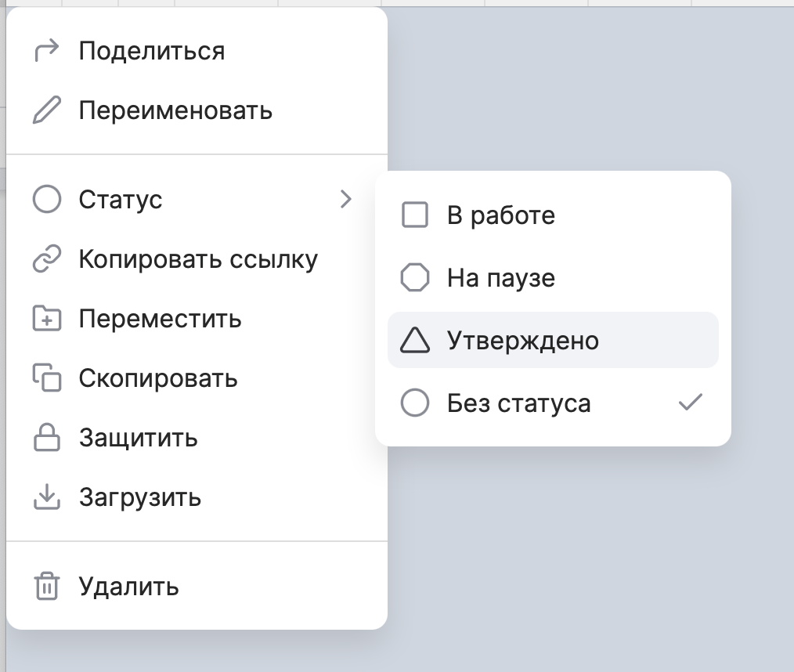This screenshot has width=794, height=672.
Task: Click the folder move icon
Action: [47, 320]
